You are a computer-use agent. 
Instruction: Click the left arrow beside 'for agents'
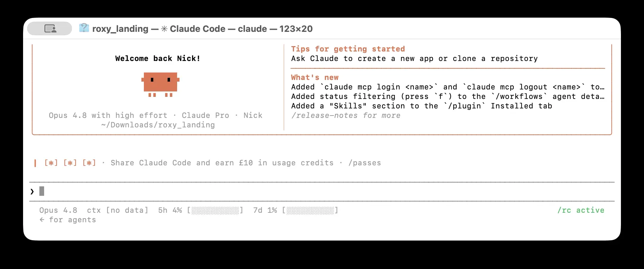(x=42, y=220)
